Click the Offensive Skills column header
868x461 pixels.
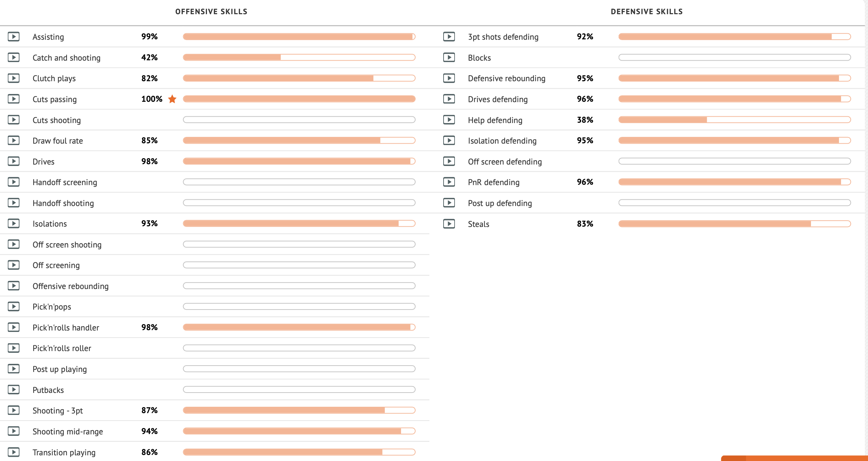[212, 12]
